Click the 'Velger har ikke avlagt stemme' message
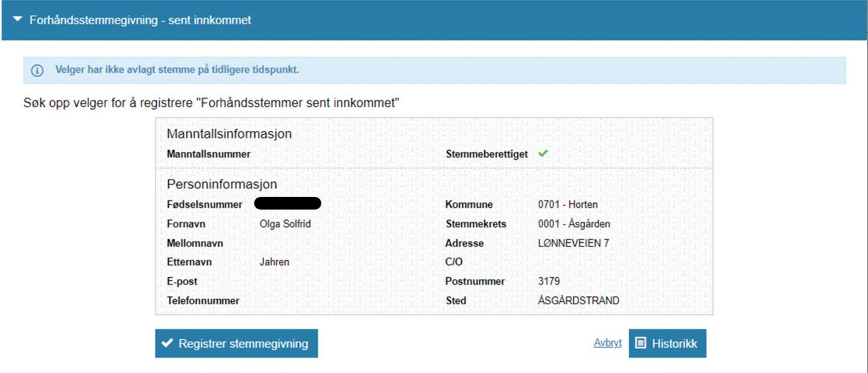Viewport: 868px width, 373px height. click(x=177, y=70)
